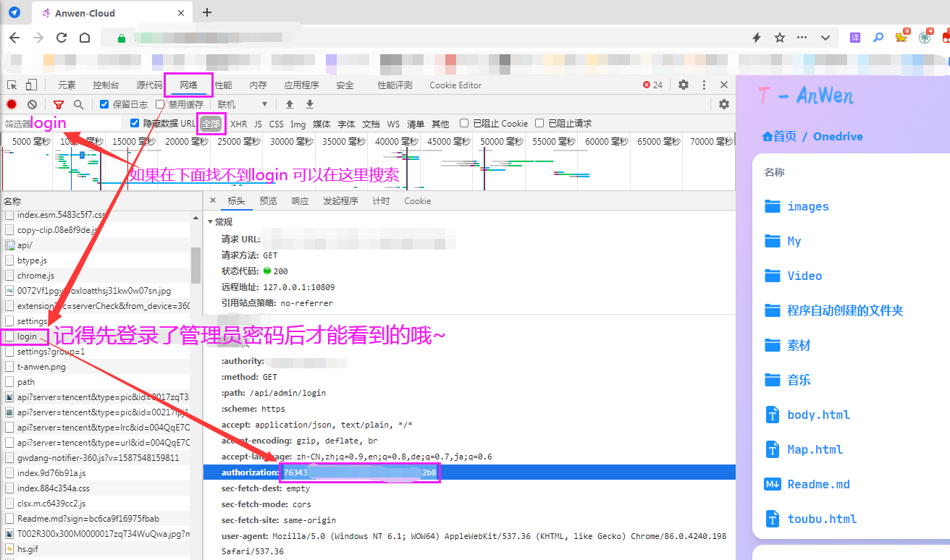This screenshot has height=560, width=950.
Task: Open the throttling dropdown (联机)
Action: pos(243,105)
